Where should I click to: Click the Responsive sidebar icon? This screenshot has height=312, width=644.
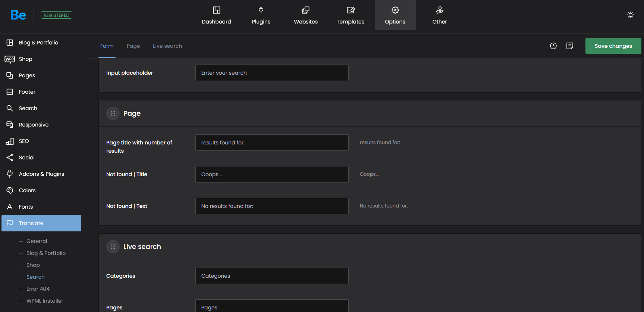[10, 125]
